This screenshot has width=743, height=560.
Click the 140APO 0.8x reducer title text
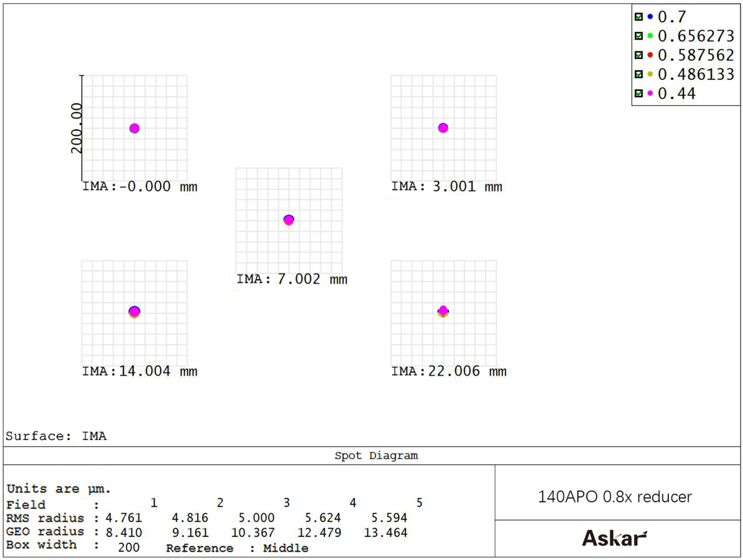click(x=615, y=497)
